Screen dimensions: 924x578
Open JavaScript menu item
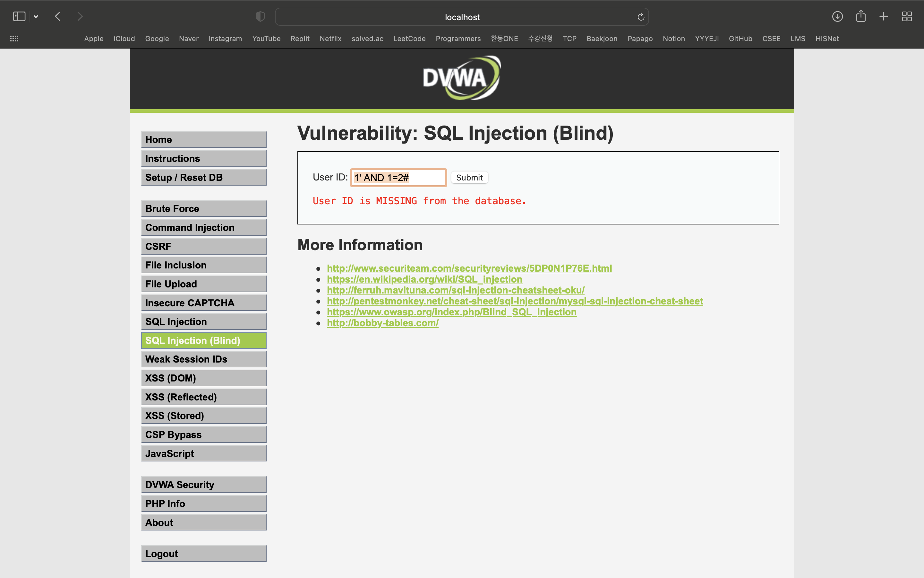pyautogui.click(x=203, y=453)
